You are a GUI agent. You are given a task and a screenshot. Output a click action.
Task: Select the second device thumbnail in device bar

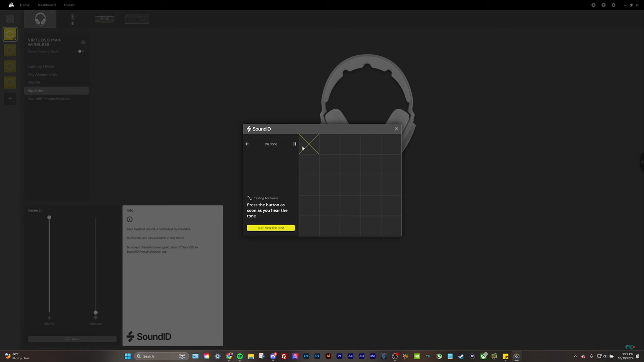(x=72, y=19)
